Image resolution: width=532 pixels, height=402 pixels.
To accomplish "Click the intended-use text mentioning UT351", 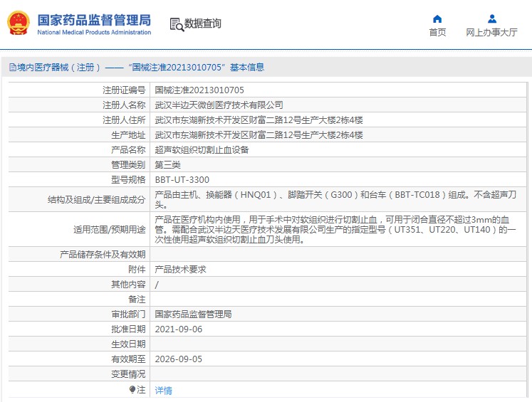I will [335, 230].
